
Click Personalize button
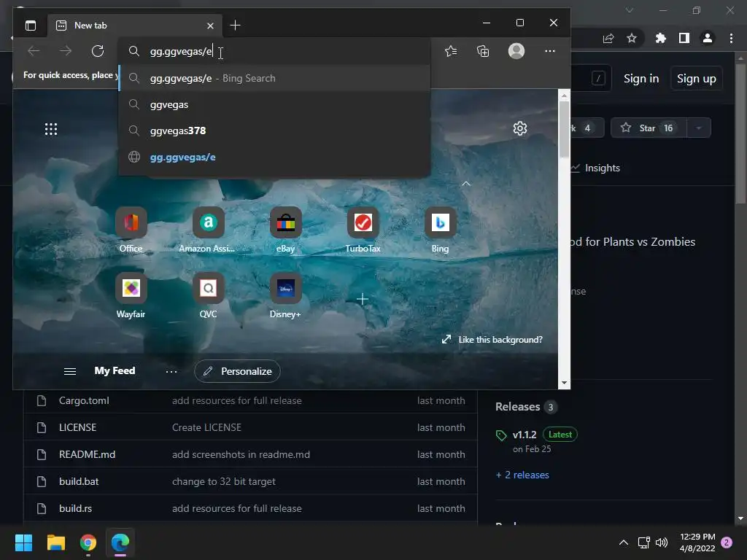coord(237,371)
